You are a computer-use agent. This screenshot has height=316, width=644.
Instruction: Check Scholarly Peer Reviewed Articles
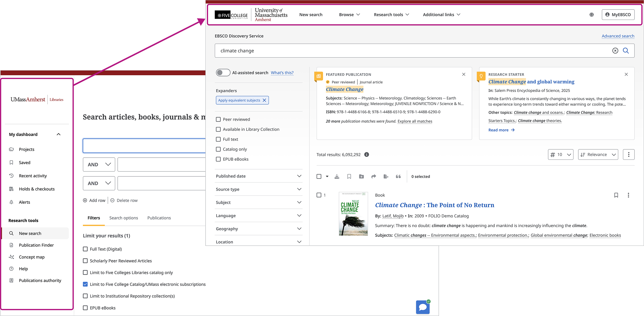[x=85, y=261]
